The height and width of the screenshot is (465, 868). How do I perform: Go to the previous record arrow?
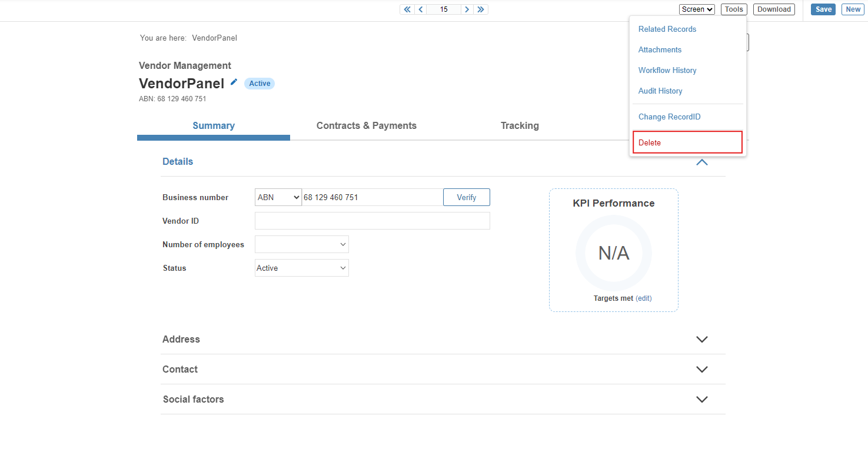click(x=420, y=9)
